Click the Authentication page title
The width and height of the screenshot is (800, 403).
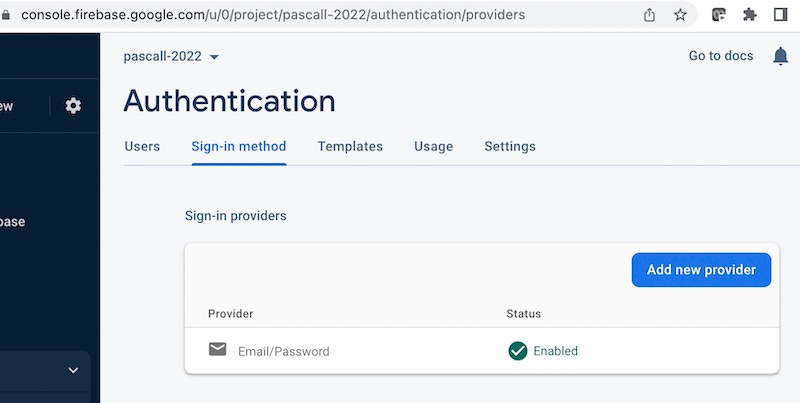click(x=230, y=100)
